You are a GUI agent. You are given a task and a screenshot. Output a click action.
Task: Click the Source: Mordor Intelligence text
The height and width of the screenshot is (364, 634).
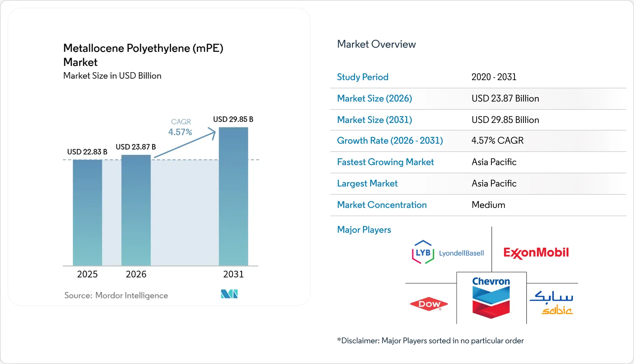pos(116,295)
